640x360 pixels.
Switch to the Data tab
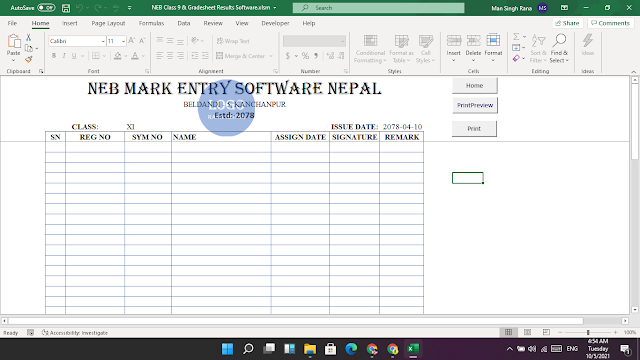pos(184,23)
